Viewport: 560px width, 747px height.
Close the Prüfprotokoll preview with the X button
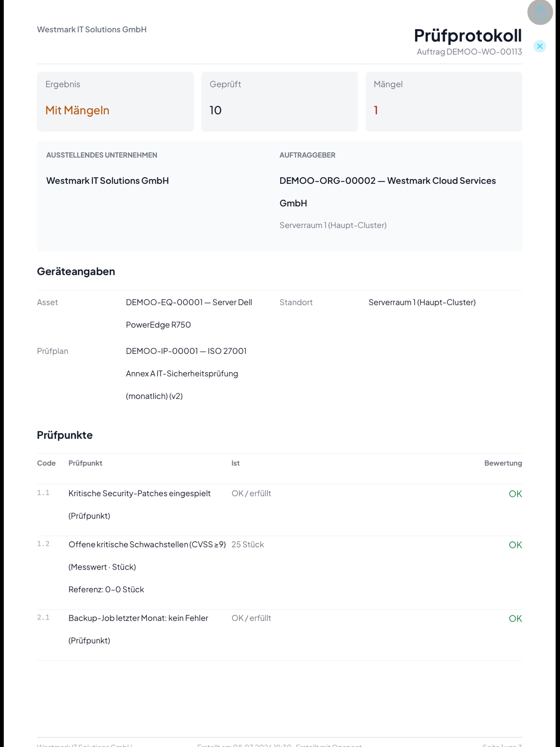(539, 46)
